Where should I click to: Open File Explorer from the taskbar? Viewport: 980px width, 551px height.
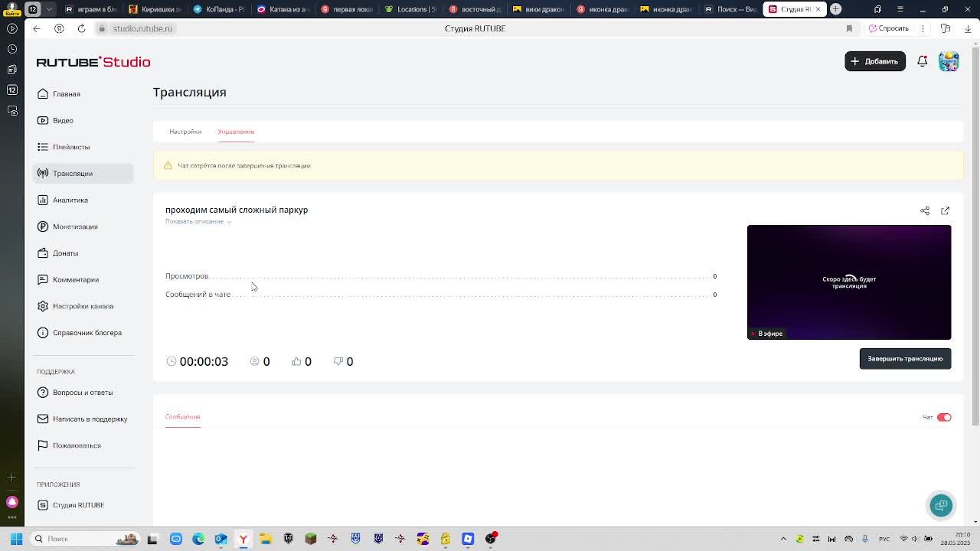(x=266, y=539)
